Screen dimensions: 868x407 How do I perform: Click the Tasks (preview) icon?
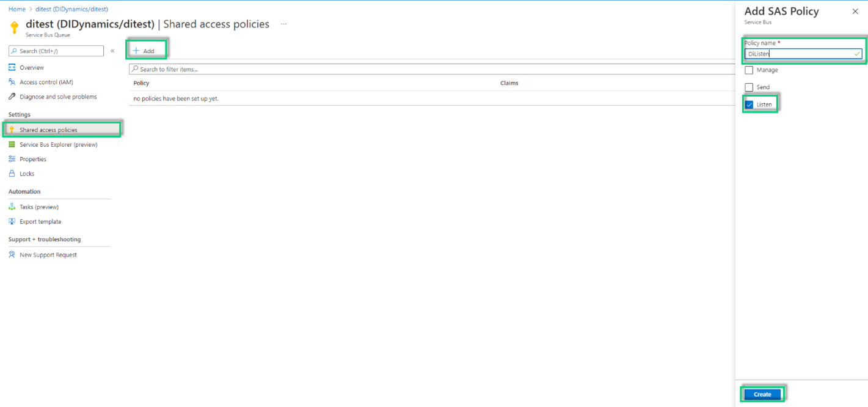(12, 207)
